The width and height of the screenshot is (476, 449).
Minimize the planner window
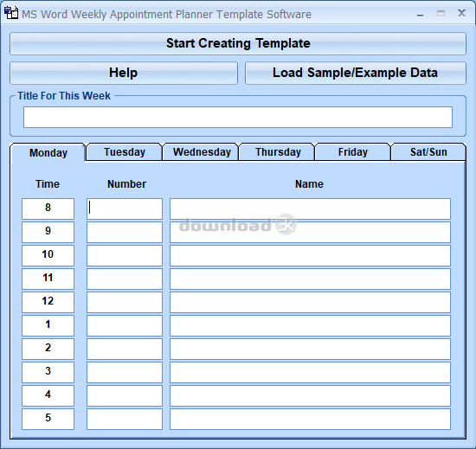[420, 15]
